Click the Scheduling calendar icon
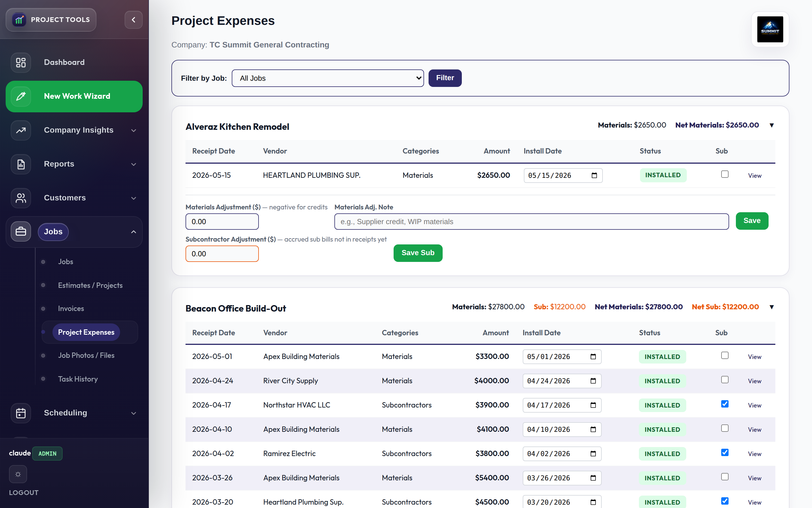Screen dimensions: 812x508 [x=21, y=413]
